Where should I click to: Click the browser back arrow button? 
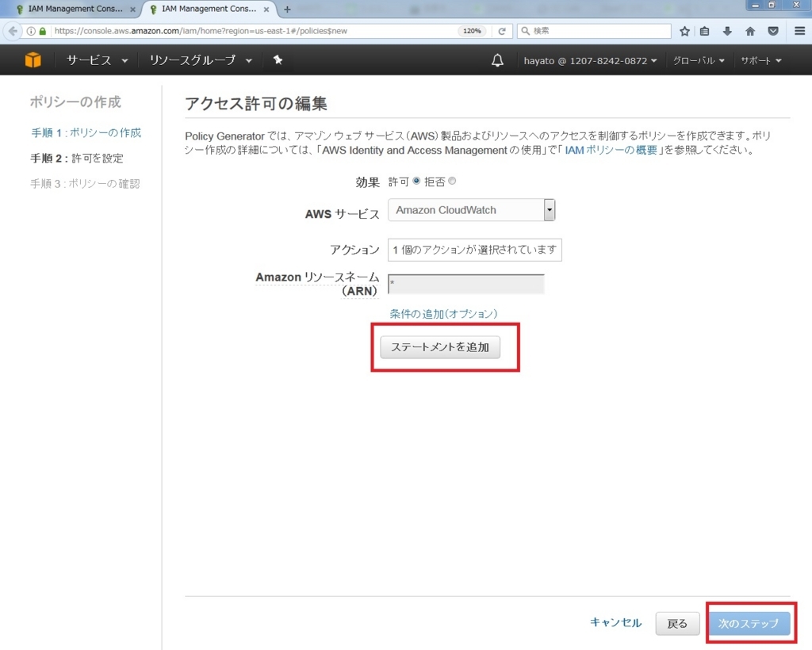click(13, 31)
